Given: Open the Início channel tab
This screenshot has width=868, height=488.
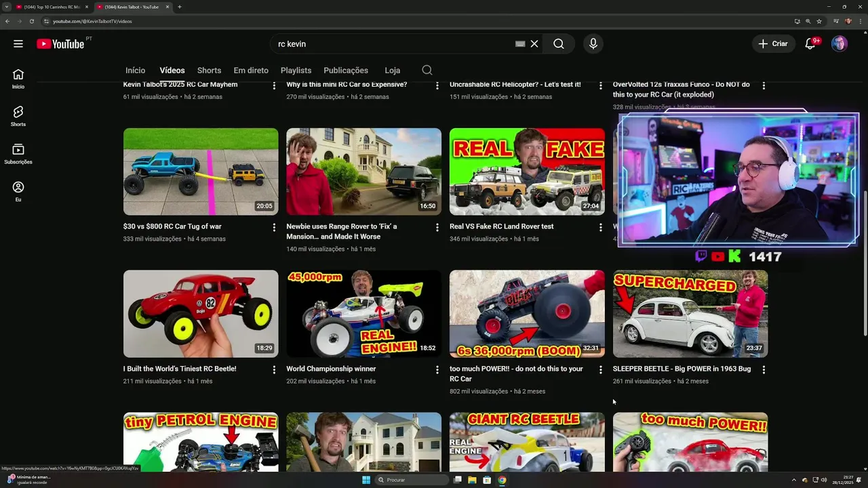Looking at the screenshot, I should coord(135,70).
